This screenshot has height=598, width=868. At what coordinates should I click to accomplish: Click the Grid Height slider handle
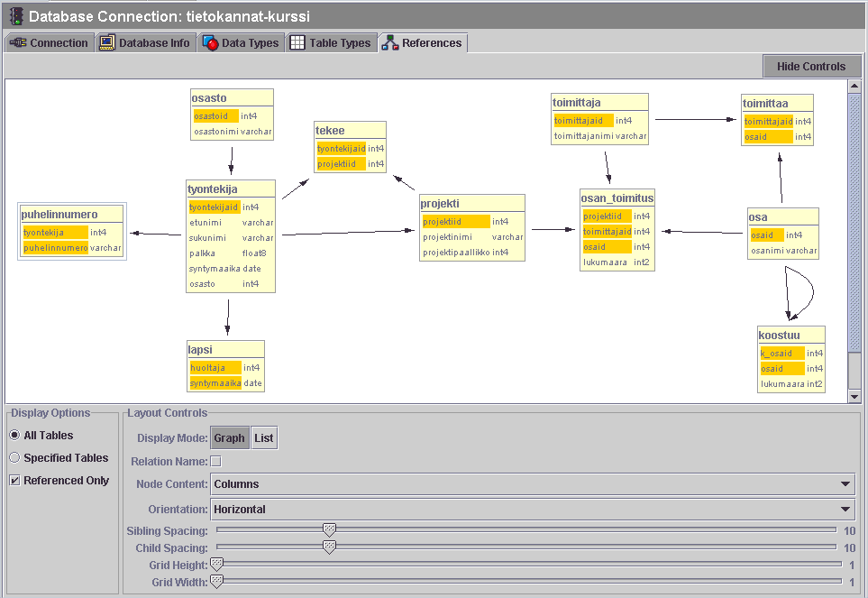coord(216,565)
